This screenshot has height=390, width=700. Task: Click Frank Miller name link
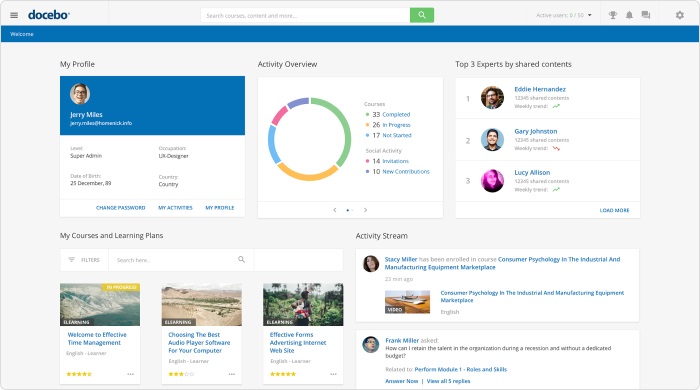coord(402,340)
